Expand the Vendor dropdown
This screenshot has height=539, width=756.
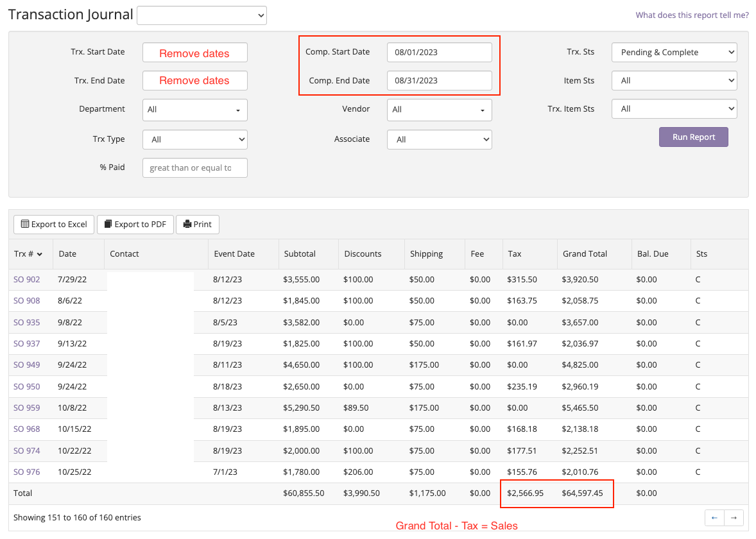click(439, 110)
